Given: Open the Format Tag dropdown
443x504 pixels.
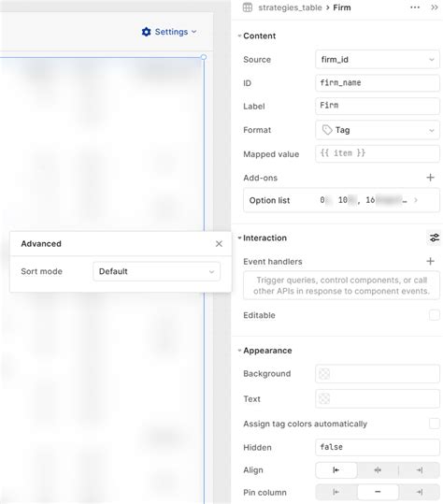Looking at the screenshot, I should pyautogui.click(x=378, y=130).
